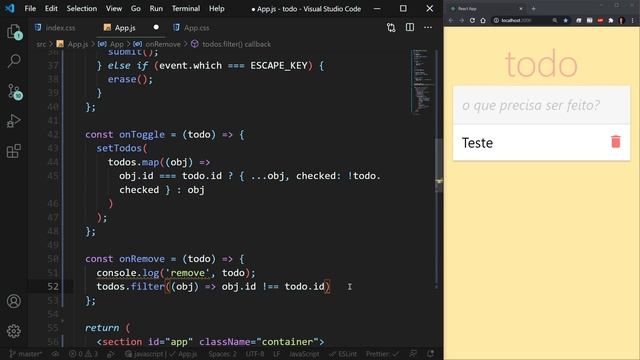This screenshot has width=640, height=360.
Task: Click the ESLint status bar item
Action: tap(343, 354)
